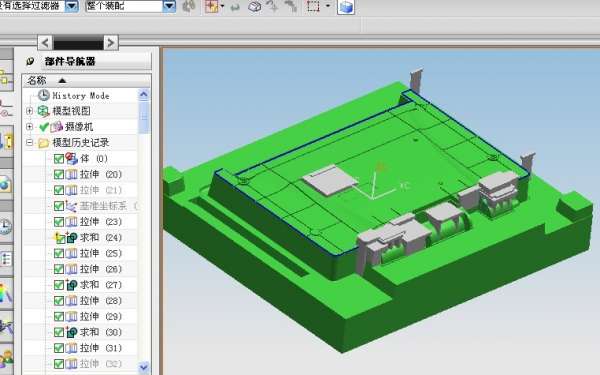Select the 模型历史记录 label
Viewport: 600px width, 375px height.
81,143
